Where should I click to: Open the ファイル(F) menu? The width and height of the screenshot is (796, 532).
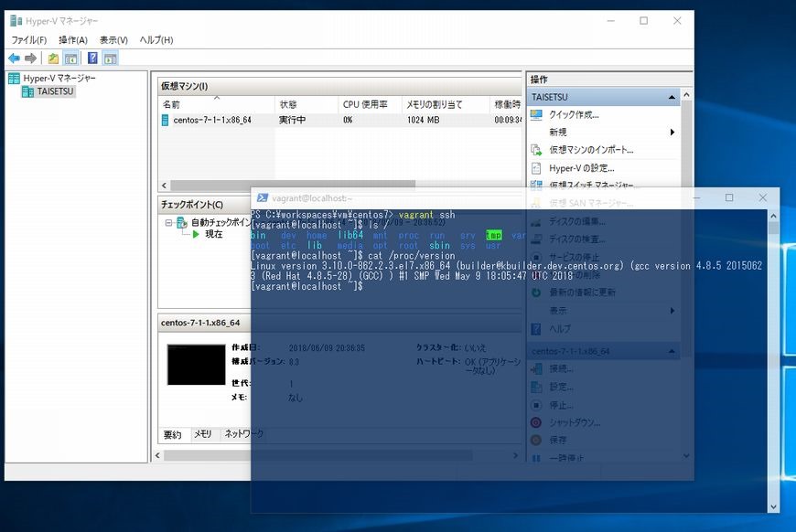click(28, 40)
